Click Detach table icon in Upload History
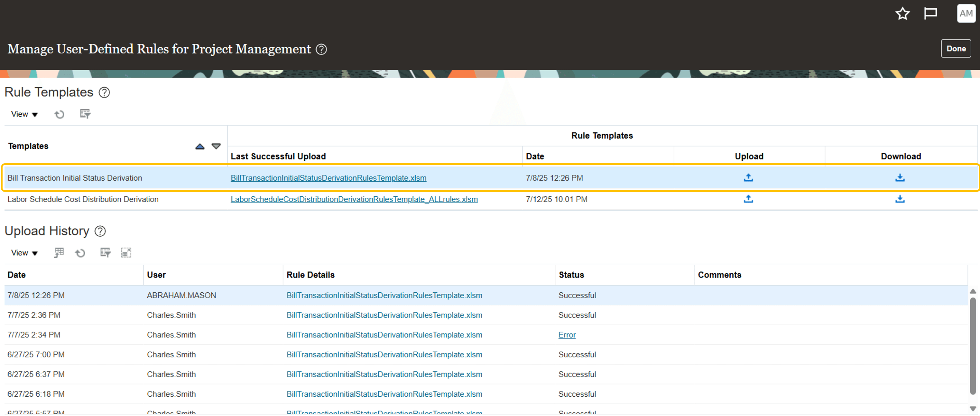The image size is (980, 416). point(126,253)
